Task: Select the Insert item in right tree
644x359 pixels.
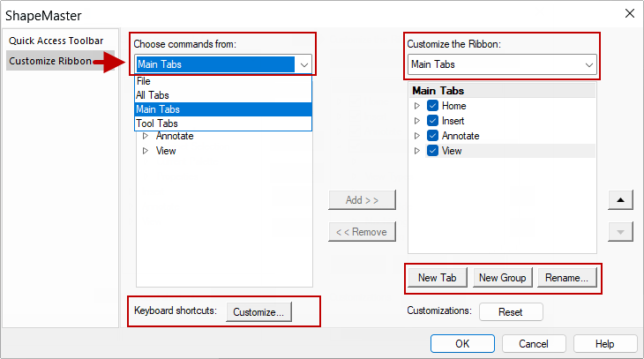Action: click(453, 121)
